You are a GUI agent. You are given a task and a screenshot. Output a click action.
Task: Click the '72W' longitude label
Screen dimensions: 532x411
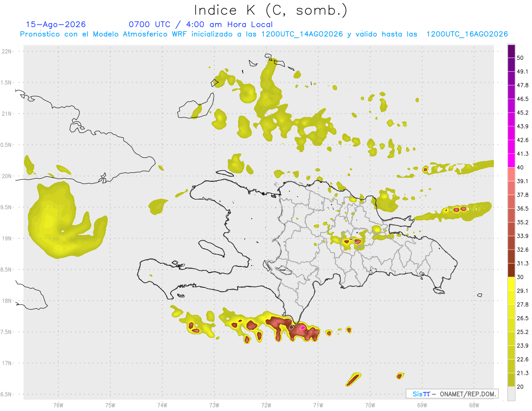(266, 404)
